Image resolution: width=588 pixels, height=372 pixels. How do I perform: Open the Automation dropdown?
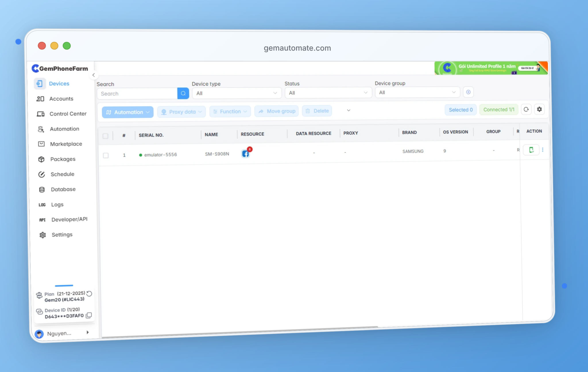(127, 112)
